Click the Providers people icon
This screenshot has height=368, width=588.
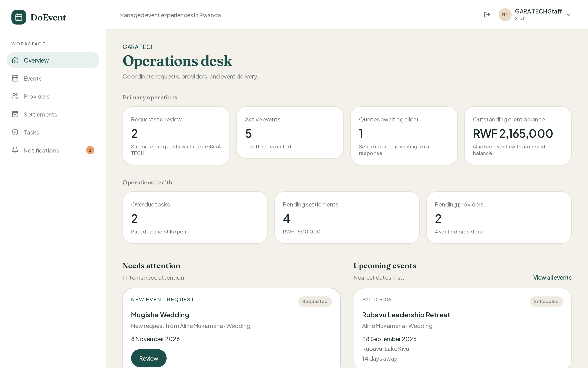click(15, 96)
